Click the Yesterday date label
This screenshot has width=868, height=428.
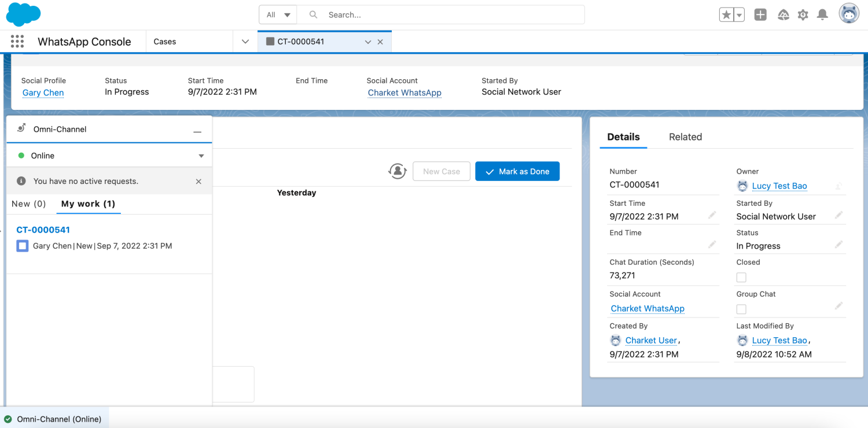(x=296, y=193)
